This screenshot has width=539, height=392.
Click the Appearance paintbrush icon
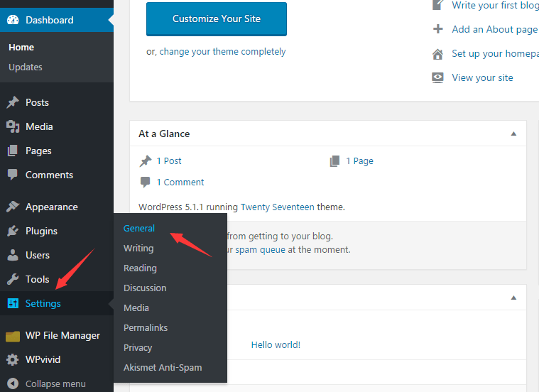point(13,207)
